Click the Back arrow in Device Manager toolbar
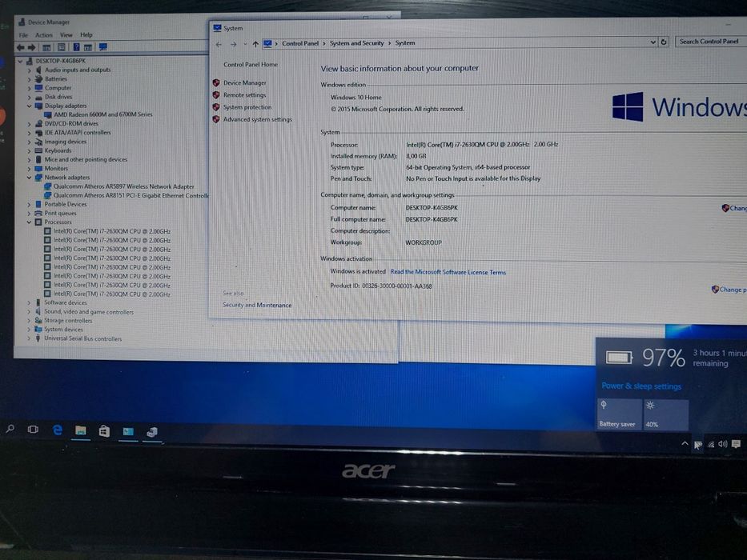Image resolution: width=747 pixels, height=560 pixels. pyautogui.click(x=21, y=47)
